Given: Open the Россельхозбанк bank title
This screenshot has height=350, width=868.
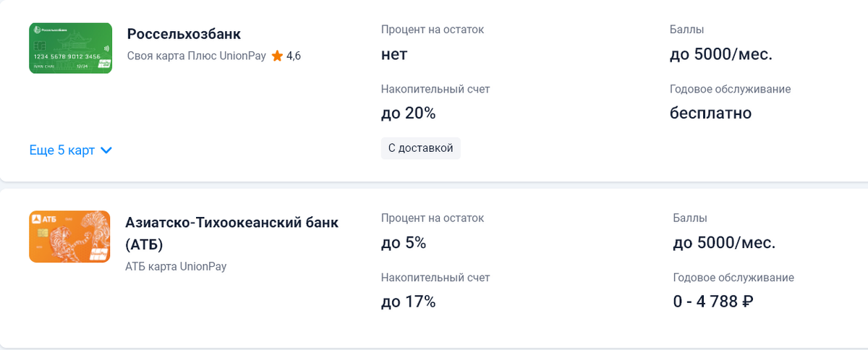Looking at the screenshot, I should [184, 34].
